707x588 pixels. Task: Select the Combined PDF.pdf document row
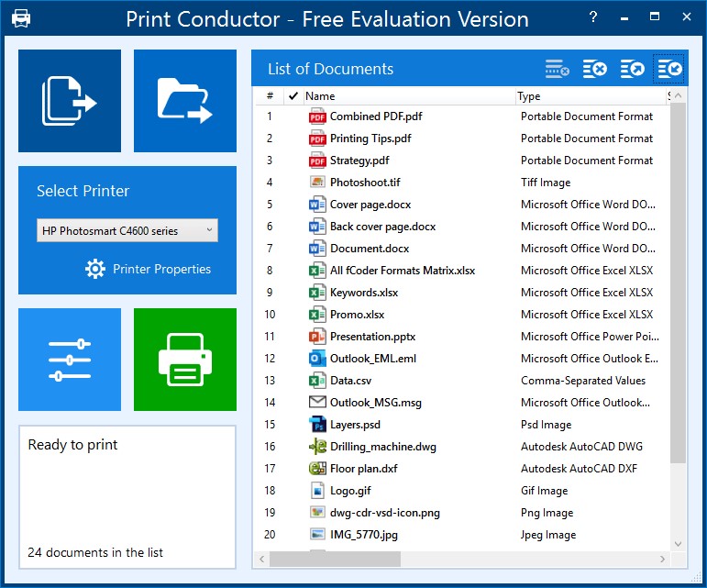(x=376, y=116)
